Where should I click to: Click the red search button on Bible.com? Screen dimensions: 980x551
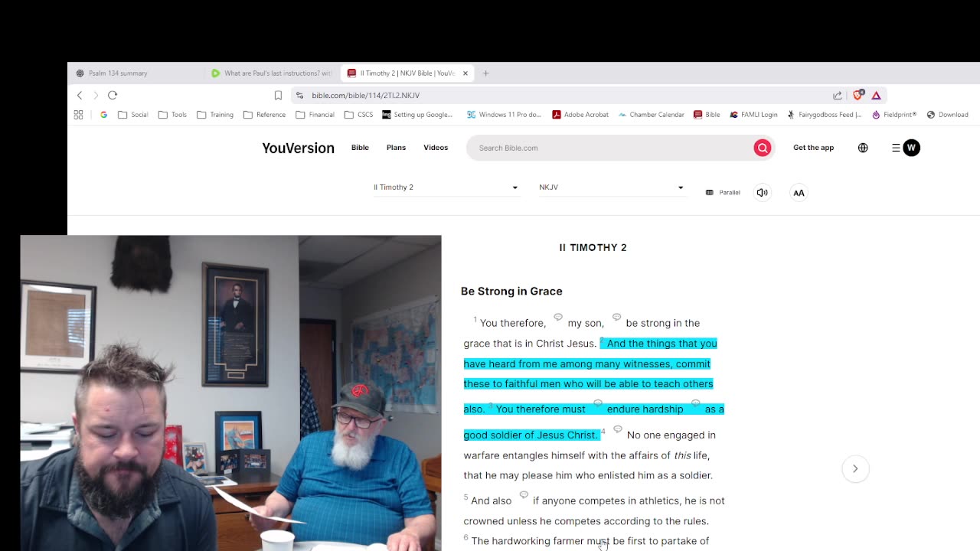pyautogui.click(x=762, y=148)
